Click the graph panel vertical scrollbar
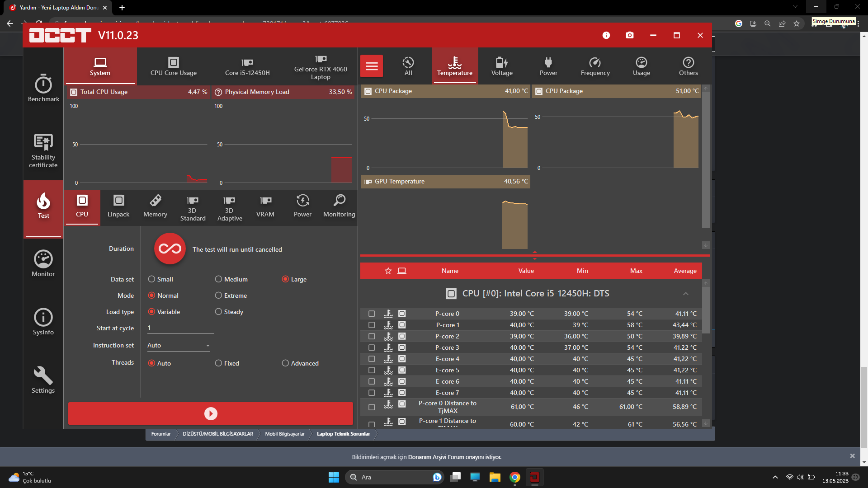 coord(706,160)
